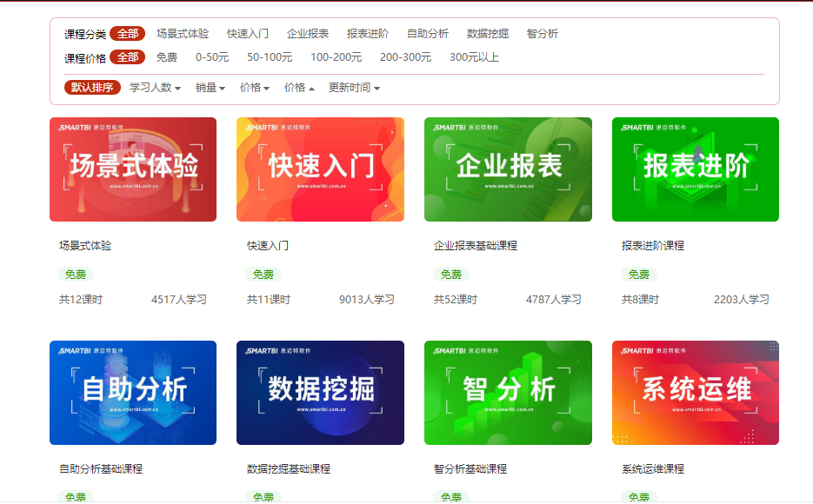Open the red 系统运维 course thumbnail

point(696,393)
